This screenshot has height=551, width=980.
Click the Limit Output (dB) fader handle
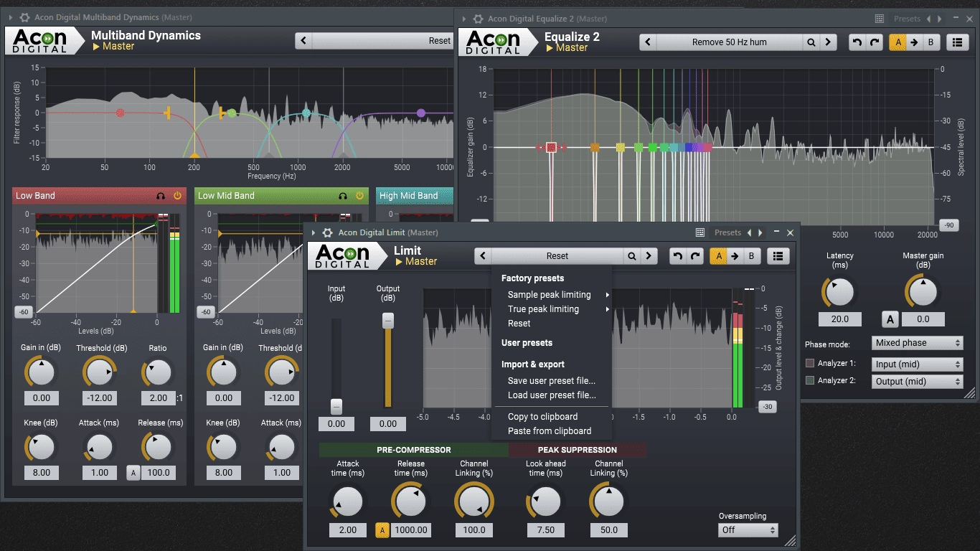388,321
